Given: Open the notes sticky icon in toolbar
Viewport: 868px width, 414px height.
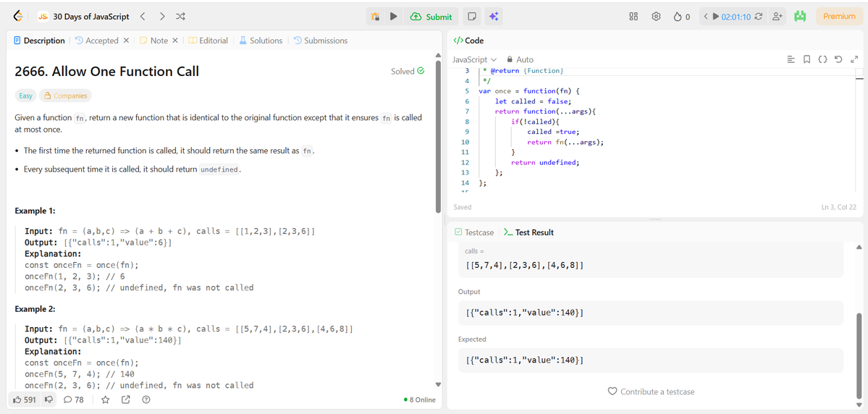Looking at the screenshot, I should (x=471, y=17).
